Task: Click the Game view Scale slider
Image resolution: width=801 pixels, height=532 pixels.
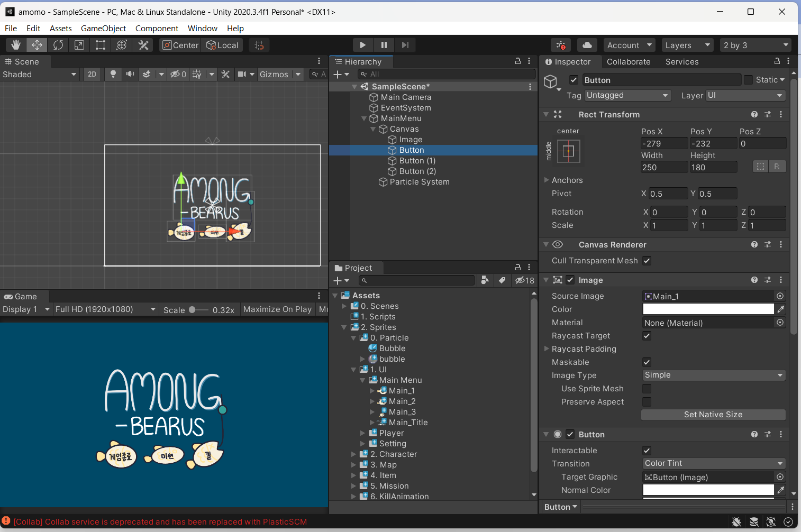Action: tap(198, 310)
